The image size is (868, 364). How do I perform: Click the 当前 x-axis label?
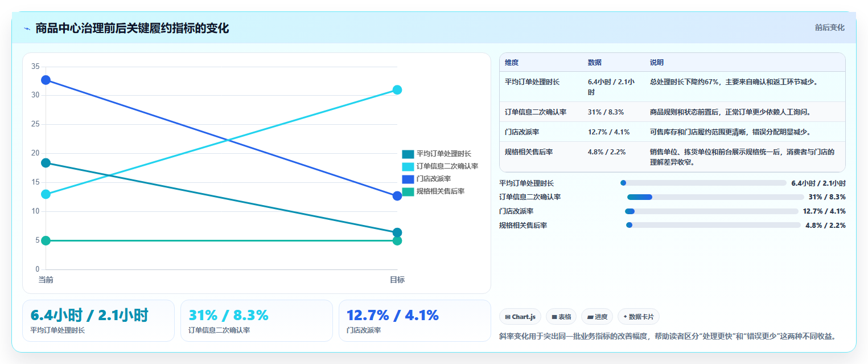pyautogui.click(x=46, y=280)
